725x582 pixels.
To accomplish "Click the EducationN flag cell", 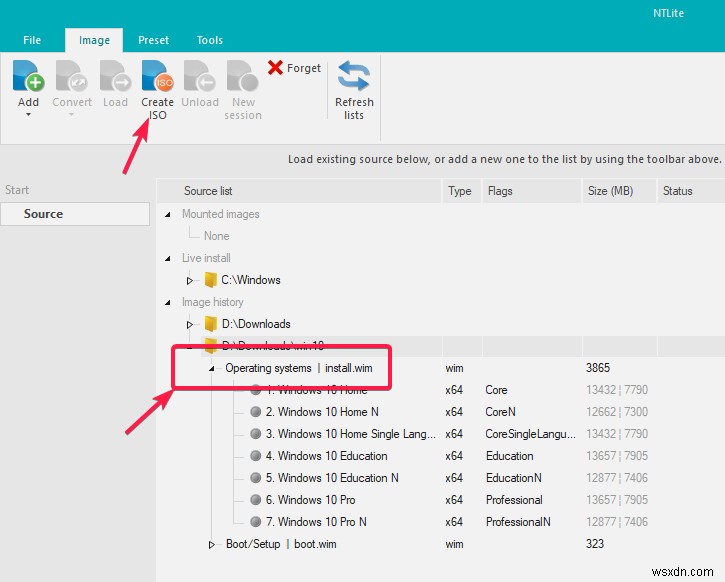I will pos(513,478).
